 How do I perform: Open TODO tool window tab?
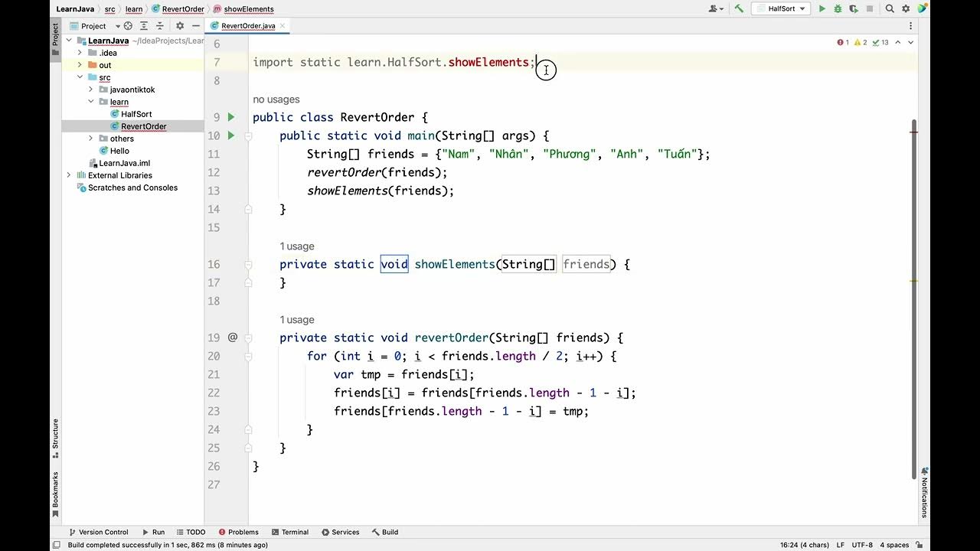[191, 532]
